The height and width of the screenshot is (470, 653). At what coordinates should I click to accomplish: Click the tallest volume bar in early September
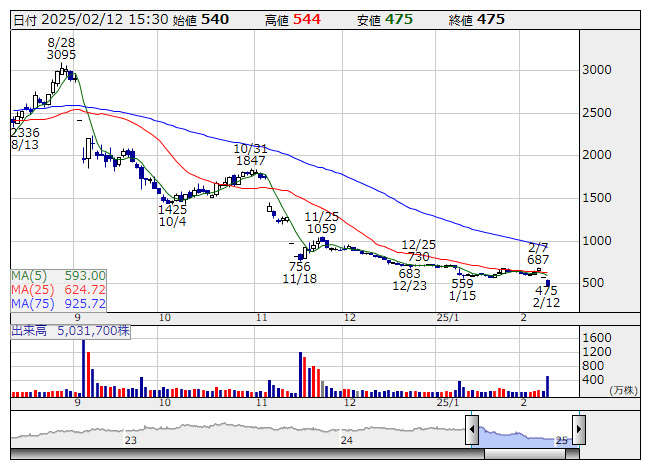83,368
